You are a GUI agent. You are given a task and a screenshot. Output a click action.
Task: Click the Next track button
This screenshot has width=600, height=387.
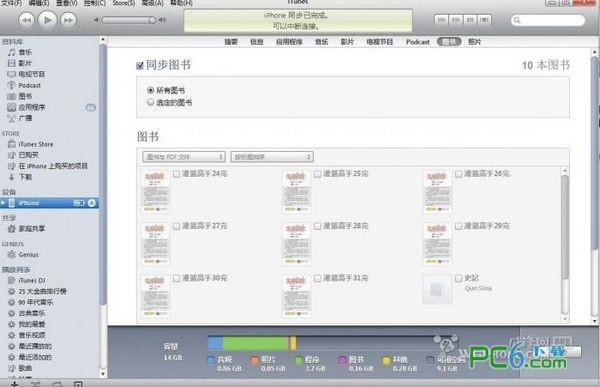tap(68, 20)
